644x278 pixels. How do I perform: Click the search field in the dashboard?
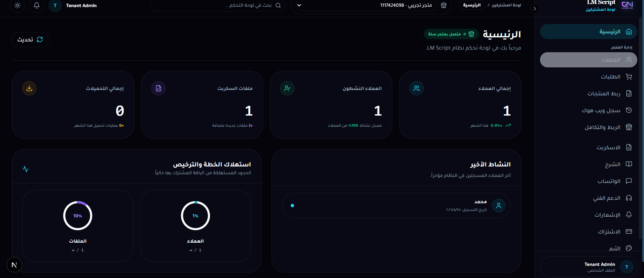pos(218,5)
